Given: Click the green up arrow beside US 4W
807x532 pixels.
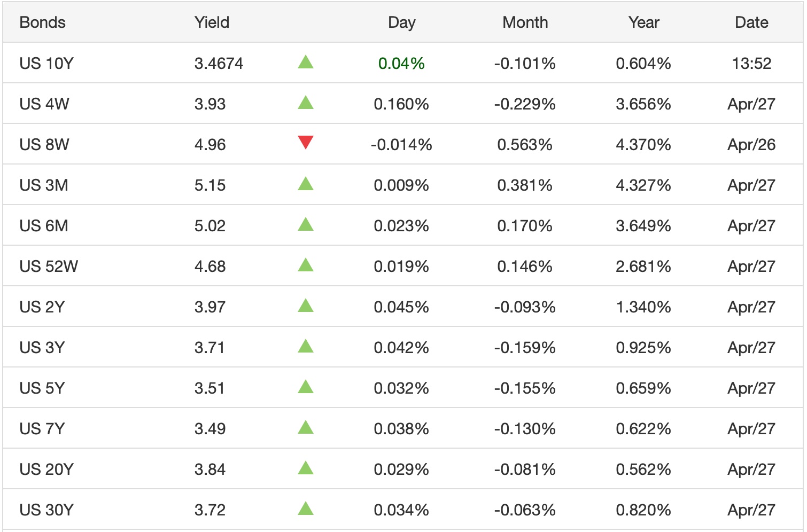Looking at the screenshot, I should 305,103.
